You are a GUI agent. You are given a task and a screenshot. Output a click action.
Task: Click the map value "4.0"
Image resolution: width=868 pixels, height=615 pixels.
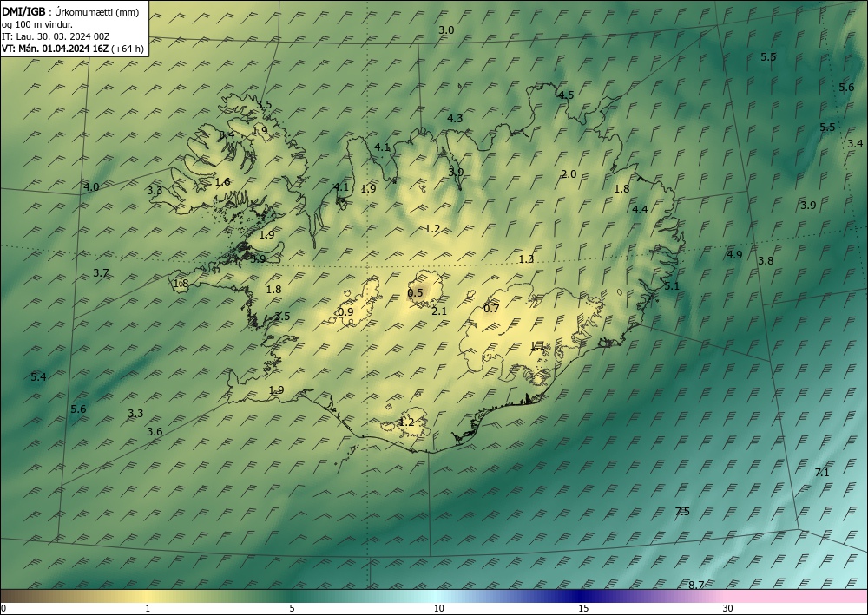91,187
